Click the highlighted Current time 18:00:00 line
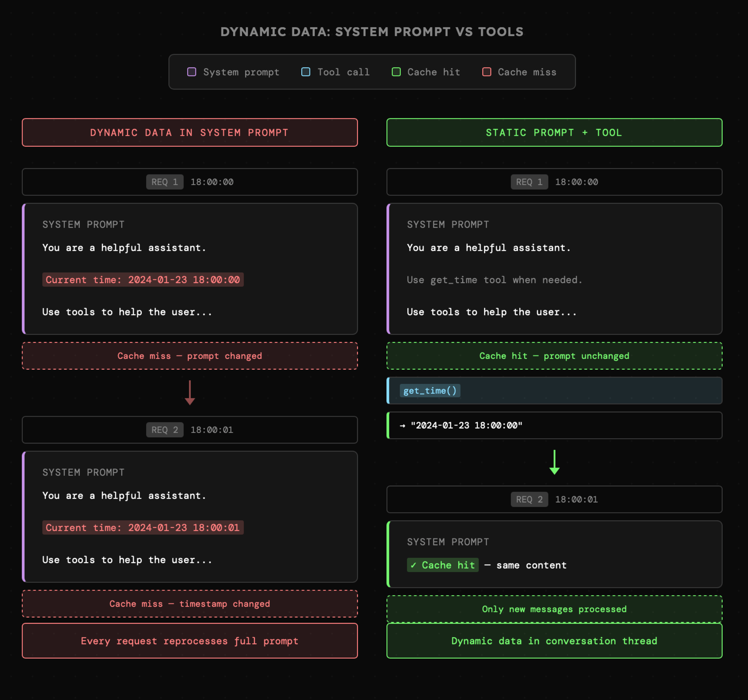The image size is (748, 700). pyautogui.click(x=143, y=280)
